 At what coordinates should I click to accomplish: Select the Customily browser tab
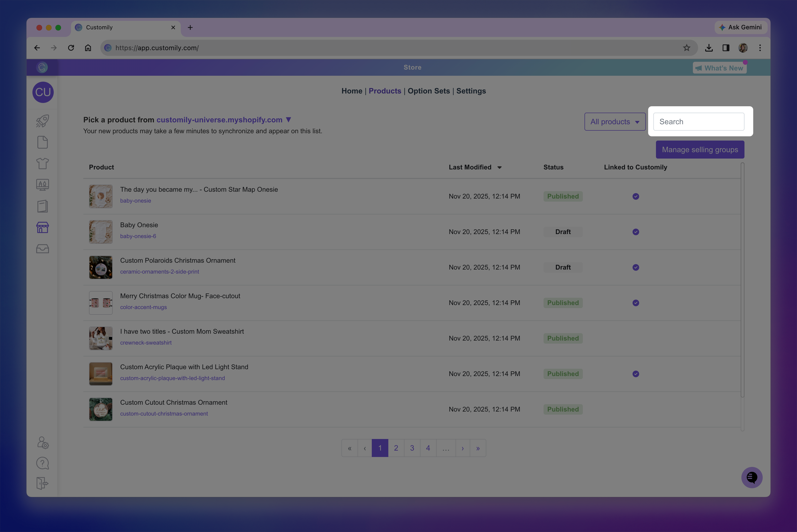point(126,27)
